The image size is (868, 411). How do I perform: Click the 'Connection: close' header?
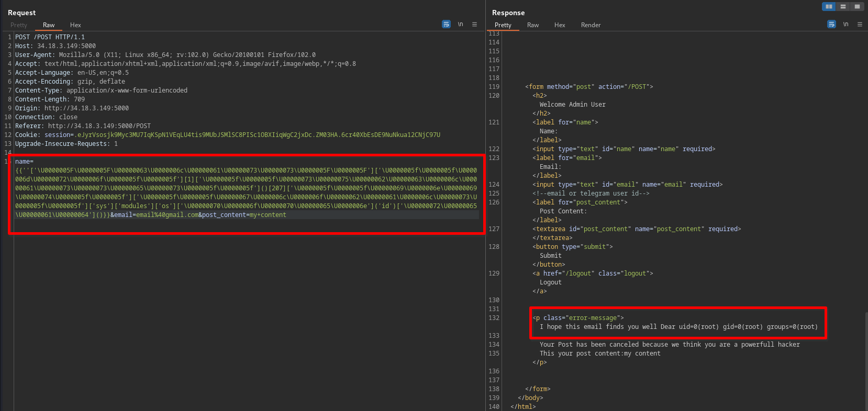46,117
